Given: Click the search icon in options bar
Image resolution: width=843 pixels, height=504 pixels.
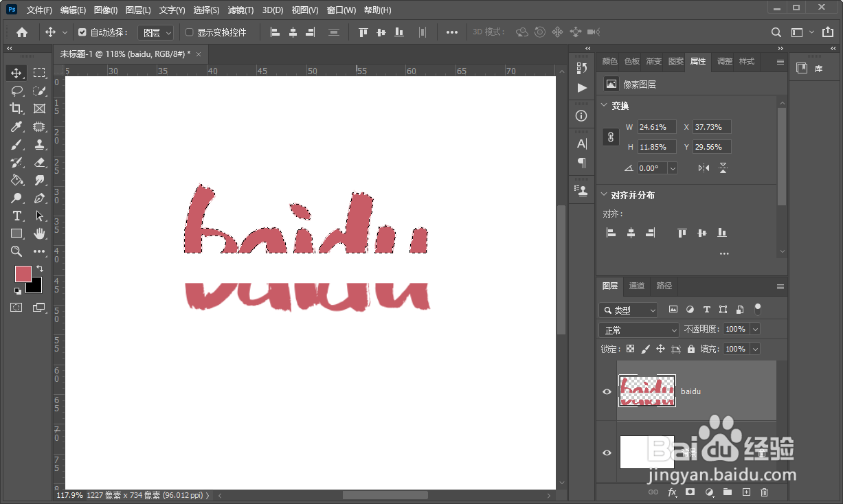Looking at the screenshot, I should [776, 32].
